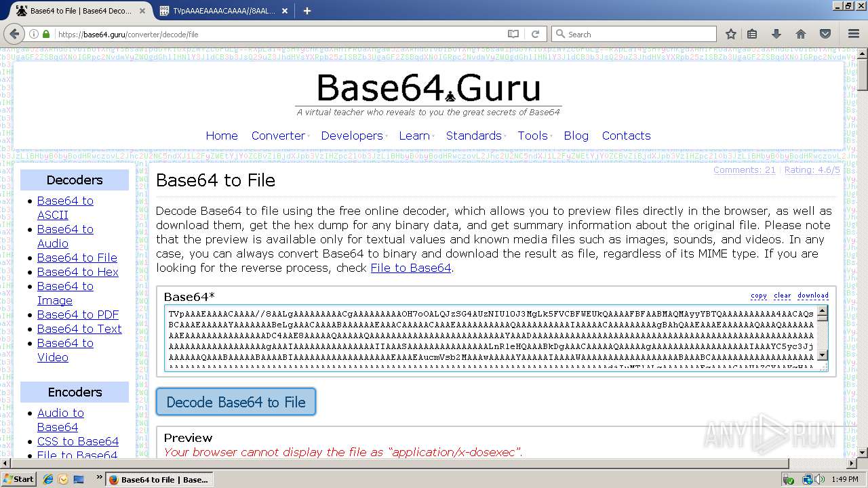The height and width of the screenshot is (488, 868).
Task: Click the green padlock security icon
Action: 46,34
